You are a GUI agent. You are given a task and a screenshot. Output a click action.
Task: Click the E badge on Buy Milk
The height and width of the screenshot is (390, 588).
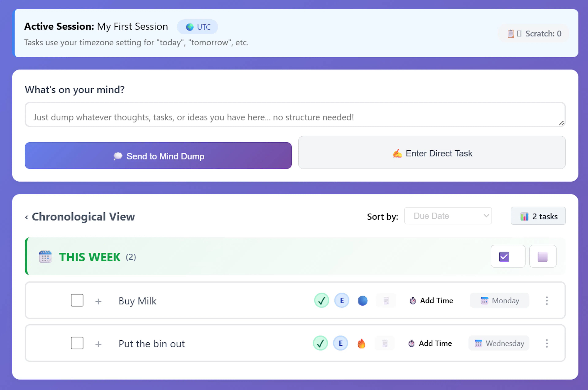tap(342, 300)
